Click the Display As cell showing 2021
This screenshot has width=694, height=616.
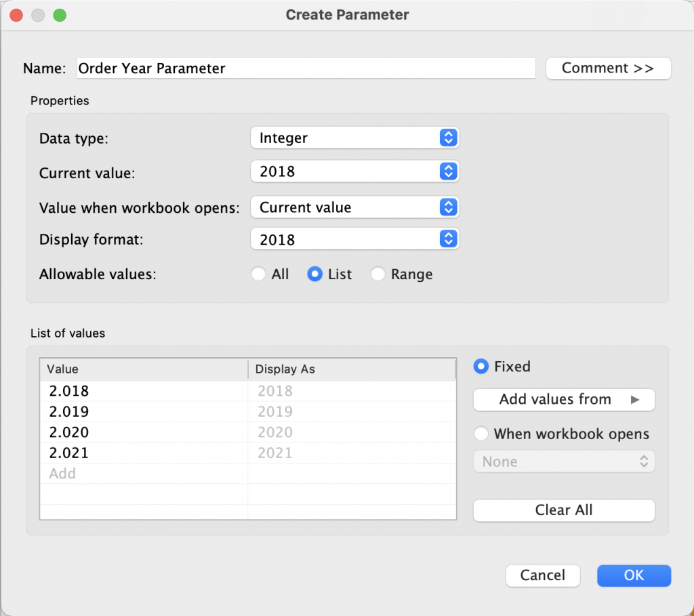click(x=274, y=453)
